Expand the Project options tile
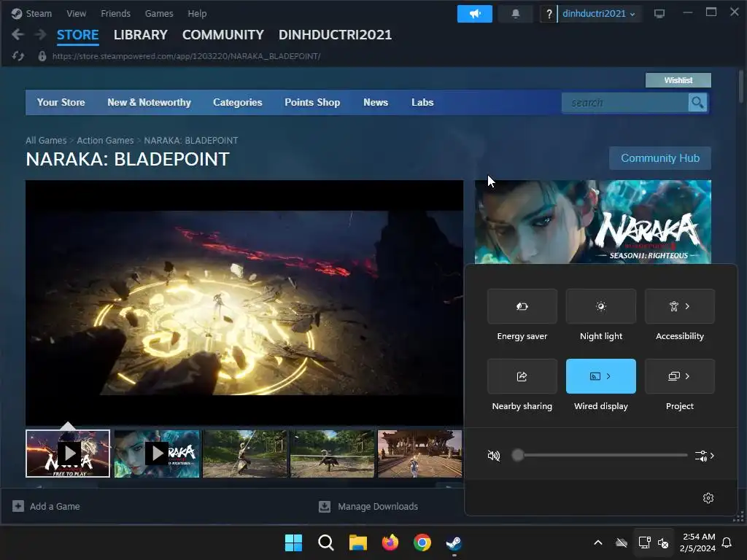 tap(679, 376)
